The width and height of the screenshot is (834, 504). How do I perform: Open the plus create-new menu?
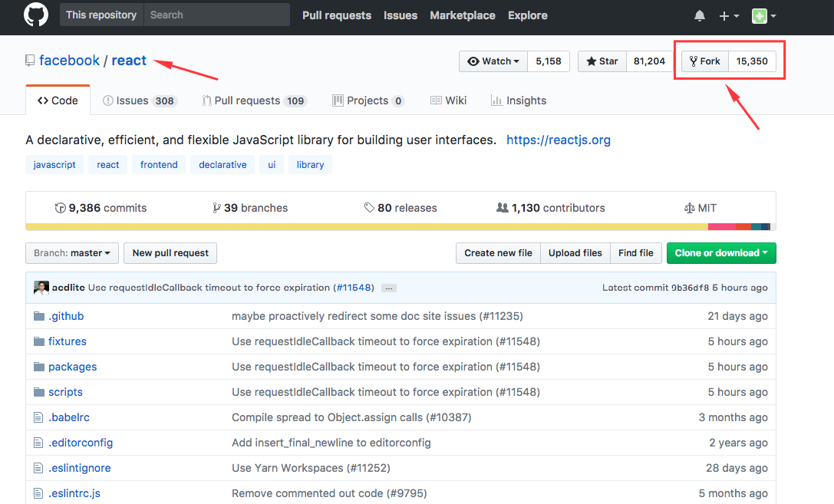tap(729, 16)
